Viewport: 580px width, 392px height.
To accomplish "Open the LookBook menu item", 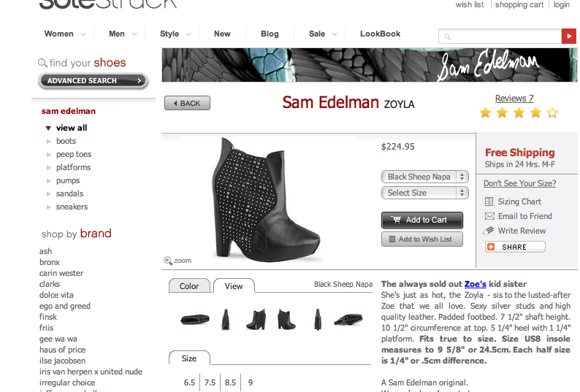I will (381, 34).
